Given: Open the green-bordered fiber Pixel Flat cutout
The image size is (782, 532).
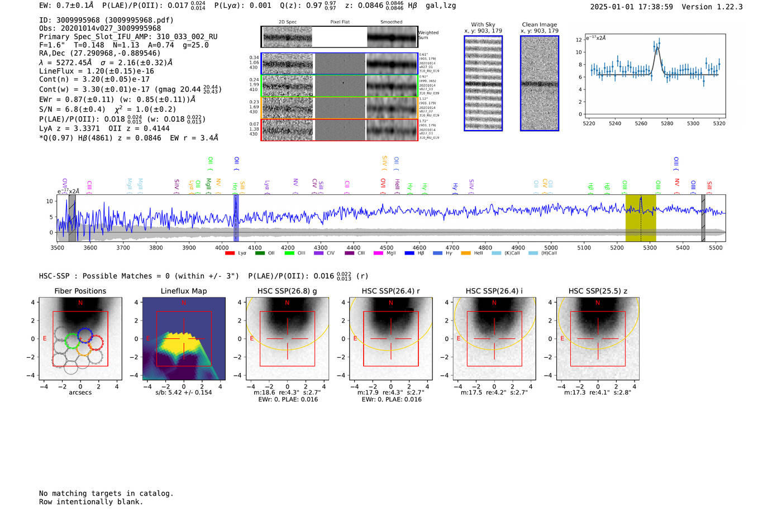Looking at the screenshot, I should (340, 86).
